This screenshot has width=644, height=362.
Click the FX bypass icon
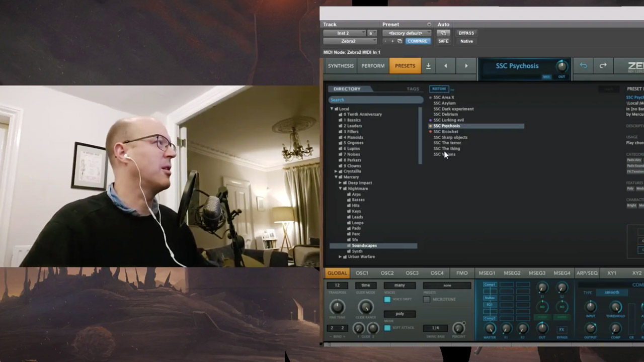[x=561, y=330]
